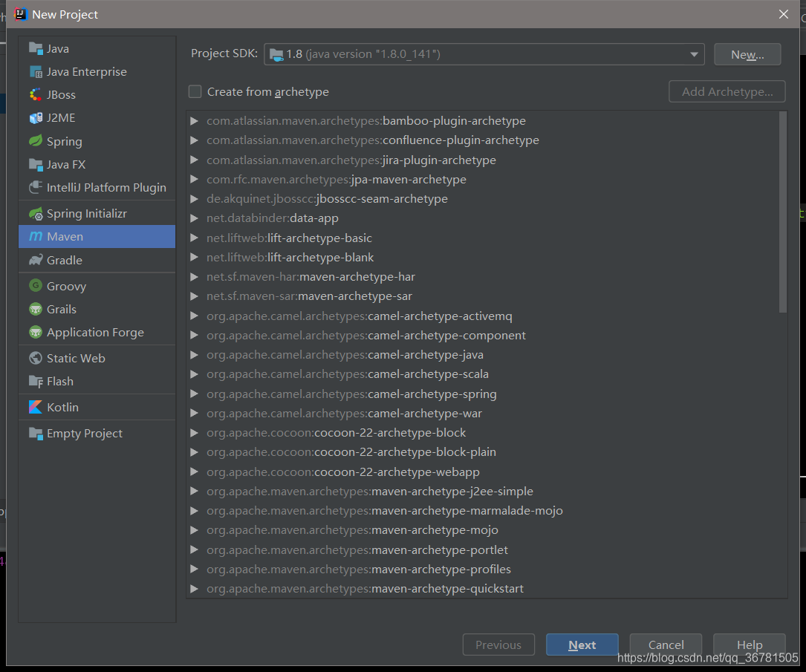Expand bamboo-plugin-archetype entry

(x=195, y=121)
